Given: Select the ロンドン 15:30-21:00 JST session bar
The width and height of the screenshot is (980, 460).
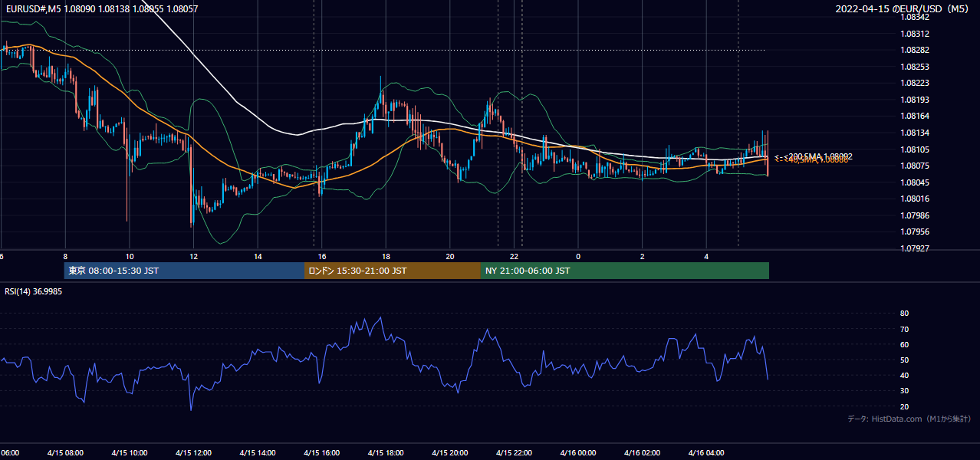Looking at the screenshot, I should 393,271.
